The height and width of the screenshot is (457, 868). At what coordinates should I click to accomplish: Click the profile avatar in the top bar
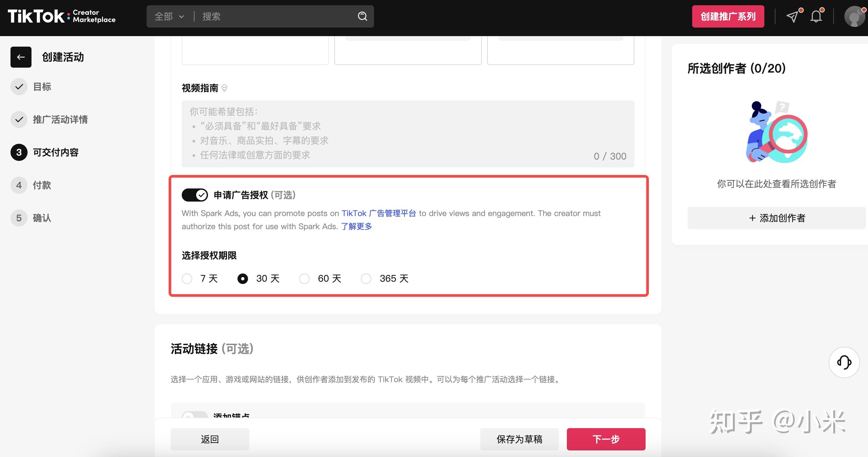pos(855,16)
